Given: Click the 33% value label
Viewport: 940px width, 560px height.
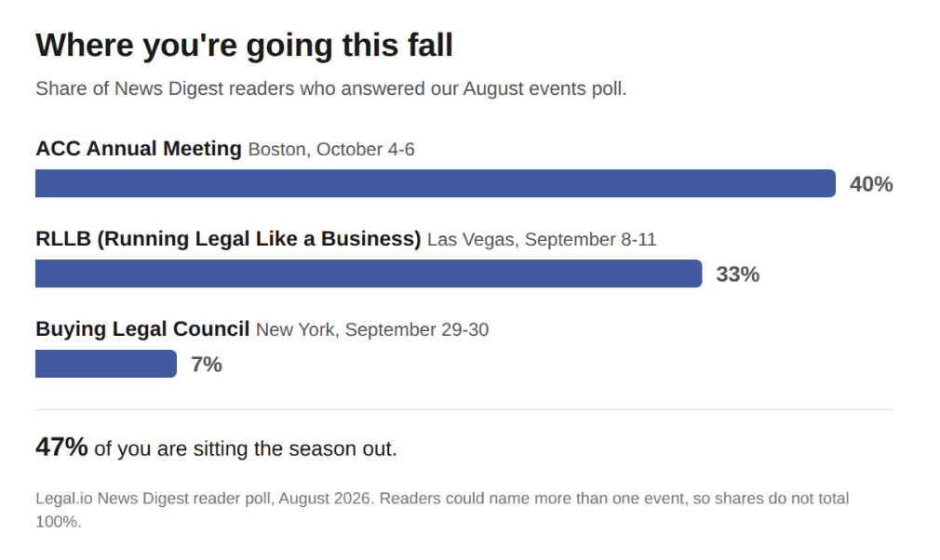Looking at the screenshot, I should (737, 274).
